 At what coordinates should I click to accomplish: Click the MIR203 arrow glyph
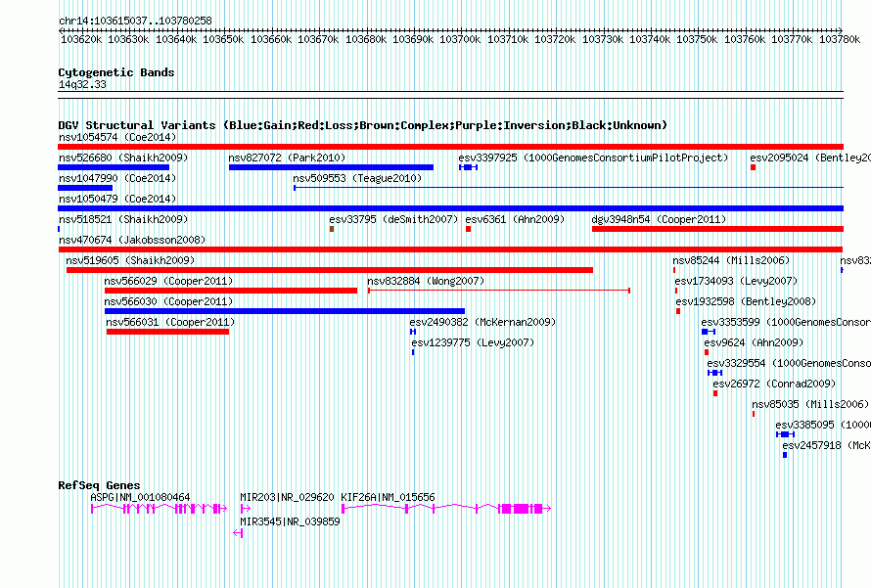(x=246, y=509)
